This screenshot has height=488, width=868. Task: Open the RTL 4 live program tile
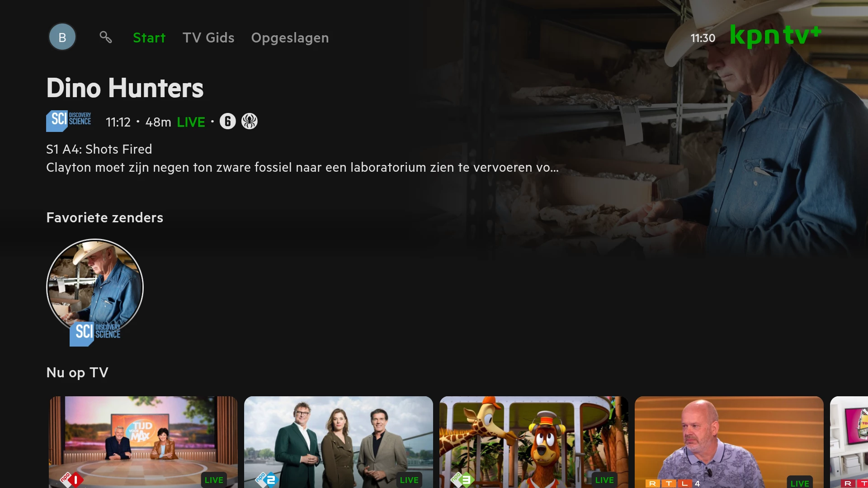[x=729, y=442]
